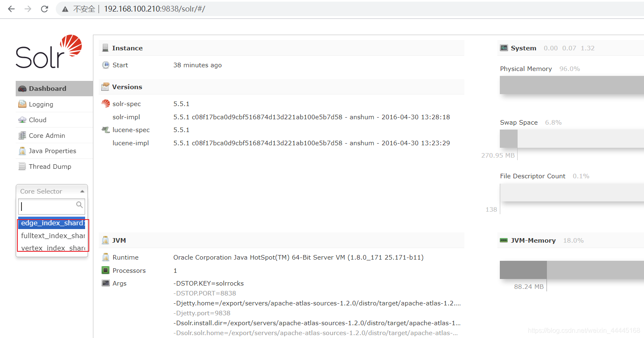The width and height of the screenshot is (644, 338).
Task: Click the System section header
Action: click(571, 48)
